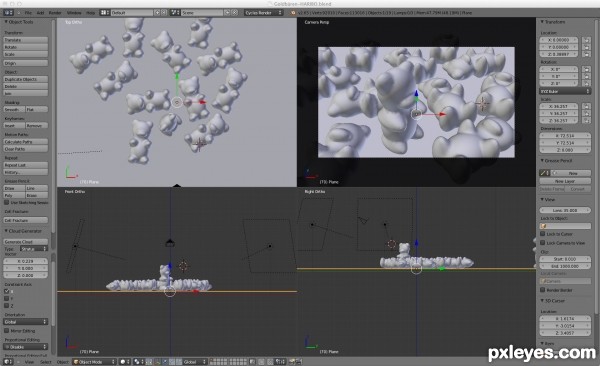The width and height of the screenshot is (600, 366).
Task: Open the cloud Type dropdown
Action: point(34,249)
